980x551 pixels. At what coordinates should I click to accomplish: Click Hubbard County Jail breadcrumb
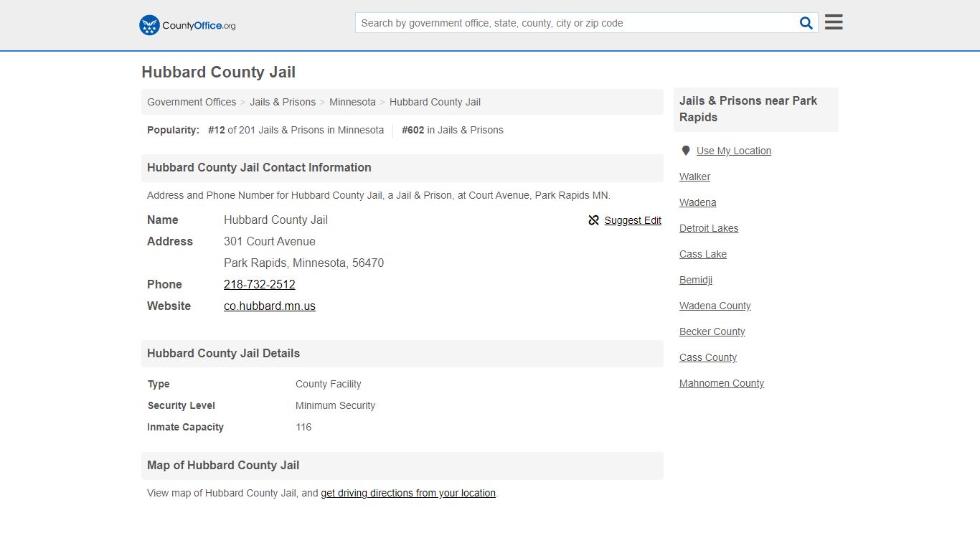[435, 102]
